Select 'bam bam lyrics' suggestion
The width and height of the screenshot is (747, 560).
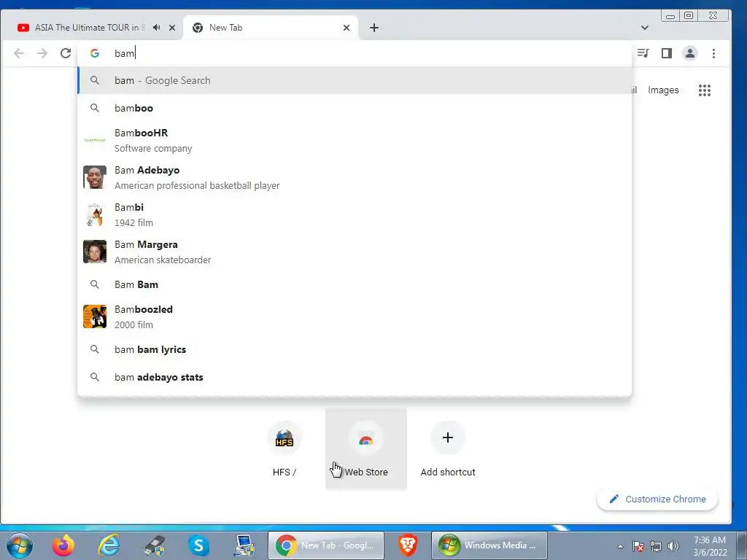coord(355,349)
